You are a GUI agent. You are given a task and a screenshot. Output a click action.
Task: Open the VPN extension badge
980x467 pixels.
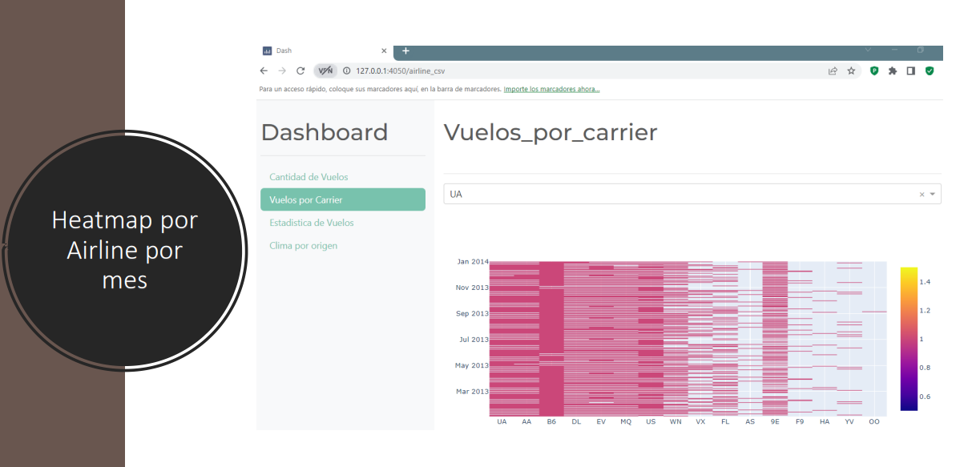325,70
